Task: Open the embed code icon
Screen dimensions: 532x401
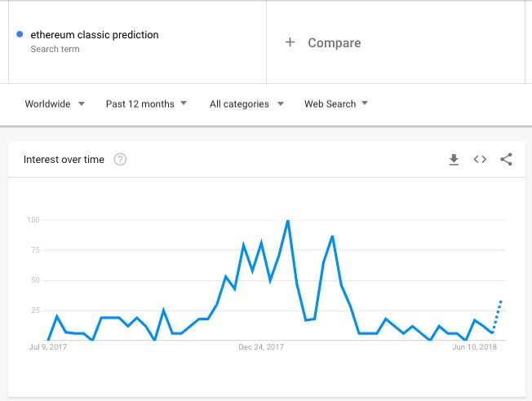Action: (x=480, y=159)
